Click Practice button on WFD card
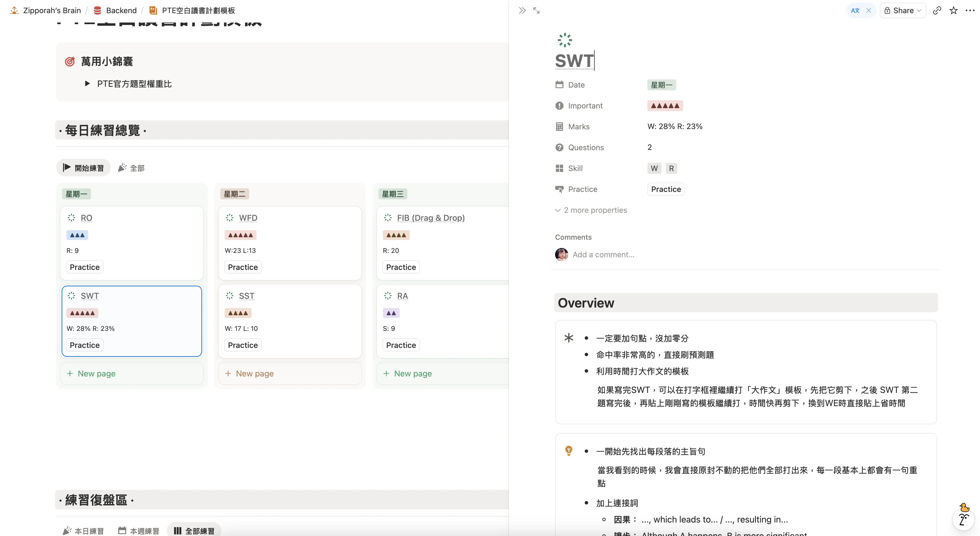 [243, 267]
